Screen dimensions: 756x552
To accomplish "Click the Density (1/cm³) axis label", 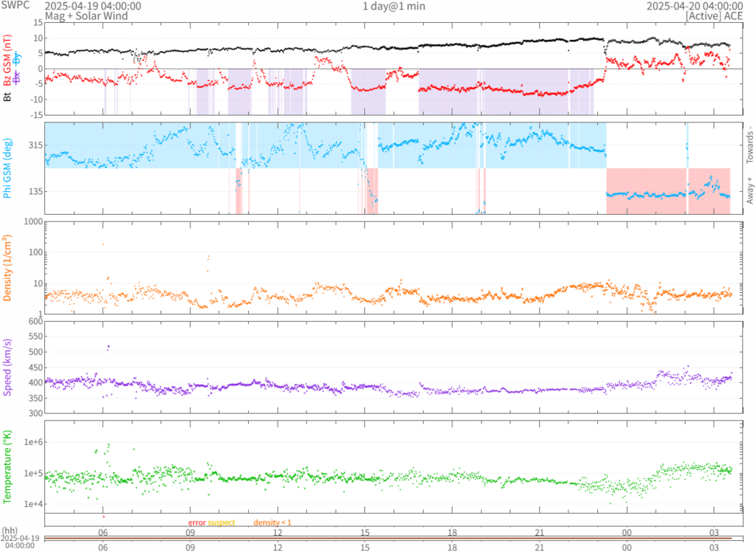I will tap(8, 267).
